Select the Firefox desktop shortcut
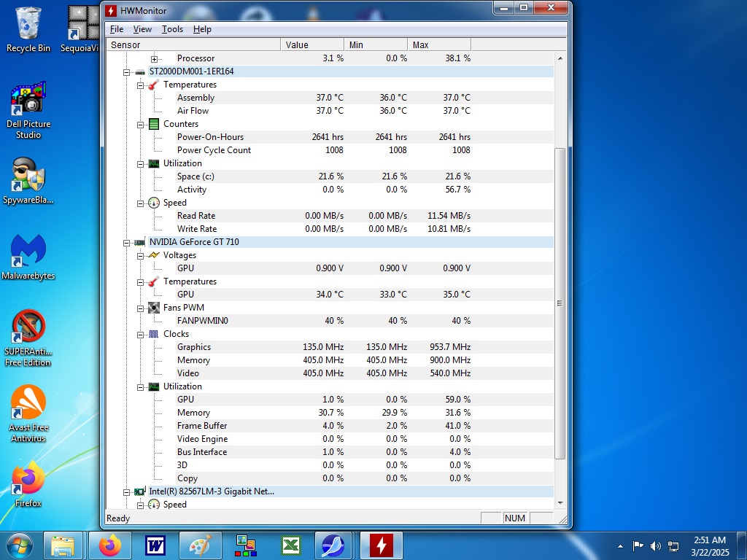This screenshot has height=560, width=747. click(28, 485)
